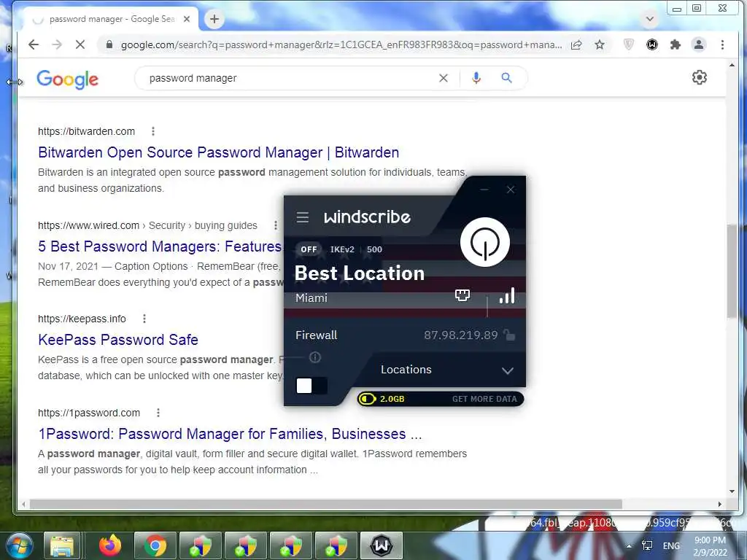
Task: Open the Chrome tab search dropdown
Action: click(x=650, y=19)
